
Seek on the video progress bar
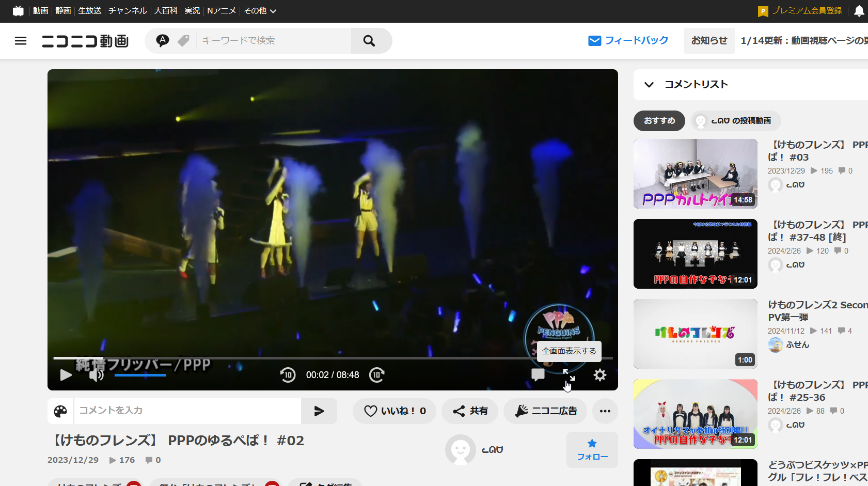point(333,358)
